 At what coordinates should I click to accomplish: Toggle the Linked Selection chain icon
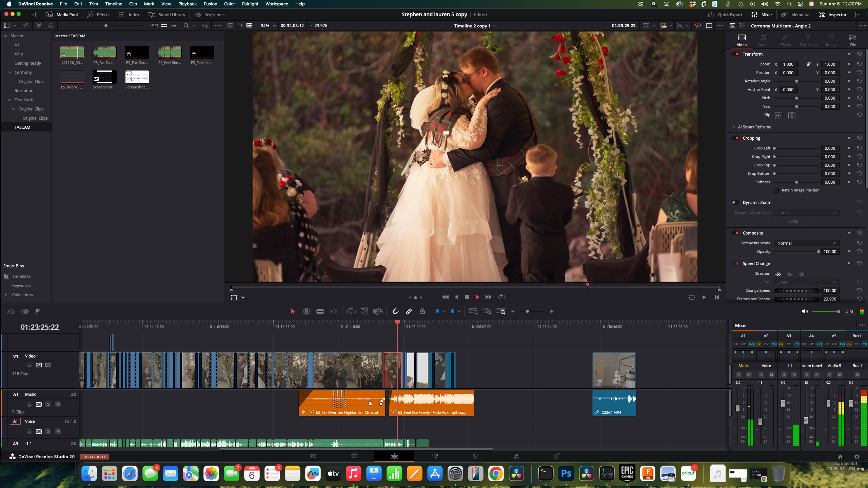[409, 311]
